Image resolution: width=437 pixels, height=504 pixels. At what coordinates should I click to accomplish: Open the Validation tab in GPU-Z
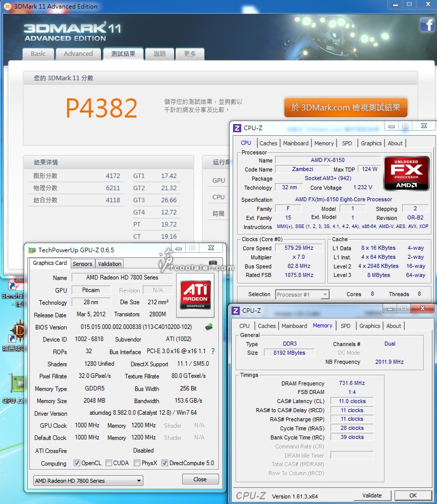[110, 264]
